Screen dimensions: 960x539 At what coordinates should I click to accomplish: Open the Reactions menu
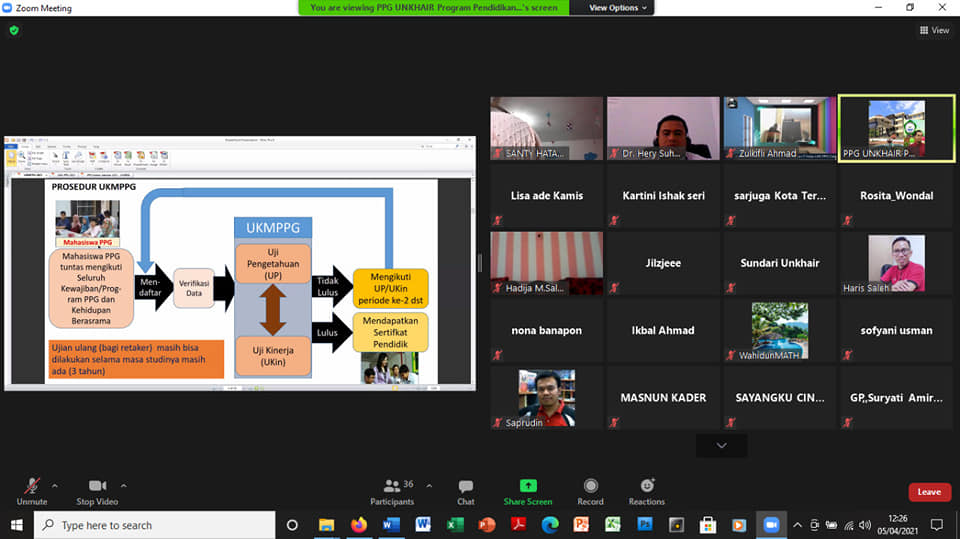point(646,491)
